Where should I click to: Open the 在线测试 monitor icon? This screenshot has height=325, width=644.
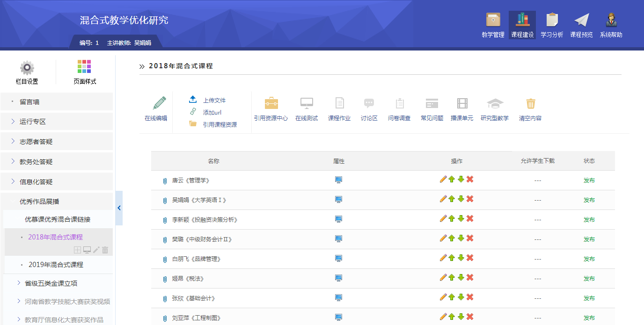click(307, 104)
